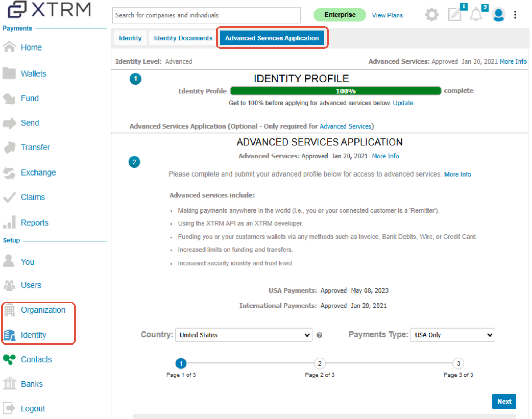This screenshot has height=419, width=532.
Task: Go to Page 2 of 3 step marker
Action: [320, 363]
